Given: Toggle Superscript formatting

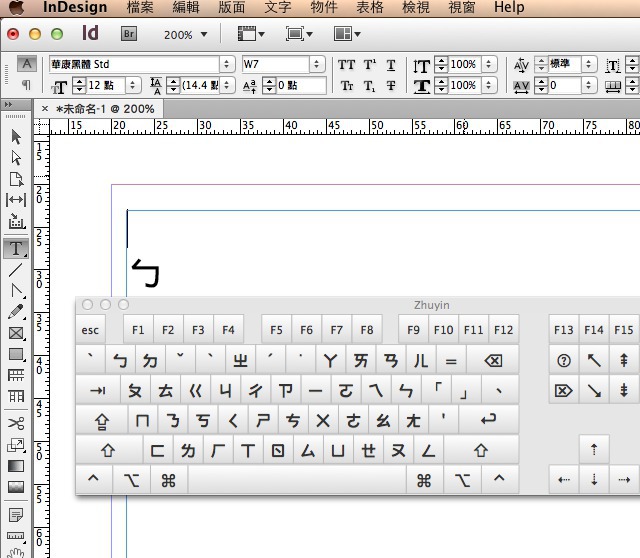Looking at the screenshot, I should 370,64.
